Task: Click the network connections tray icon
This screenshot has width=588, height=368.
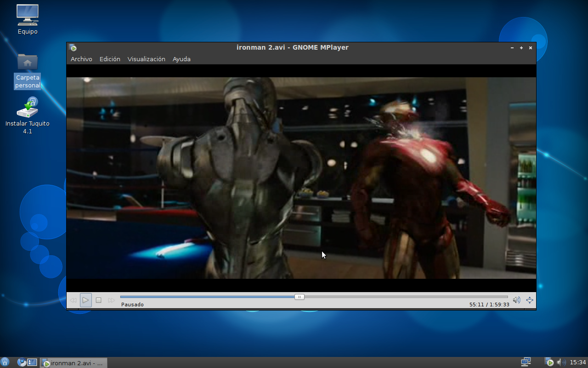Action: coord(526,362)
